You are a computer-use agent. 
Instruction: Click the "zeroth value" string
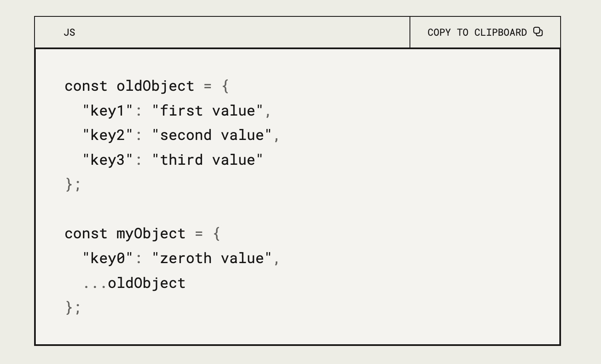(x=212, y=258)
